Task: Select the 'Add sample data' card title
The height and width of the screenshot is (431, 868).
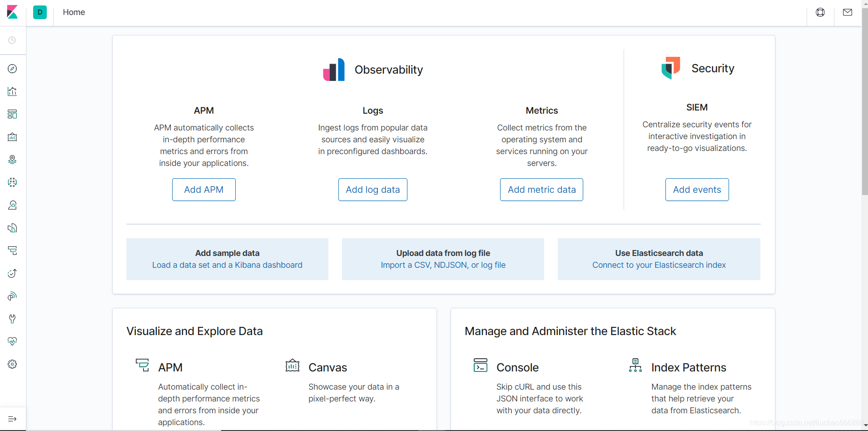Action: [227, 253]
